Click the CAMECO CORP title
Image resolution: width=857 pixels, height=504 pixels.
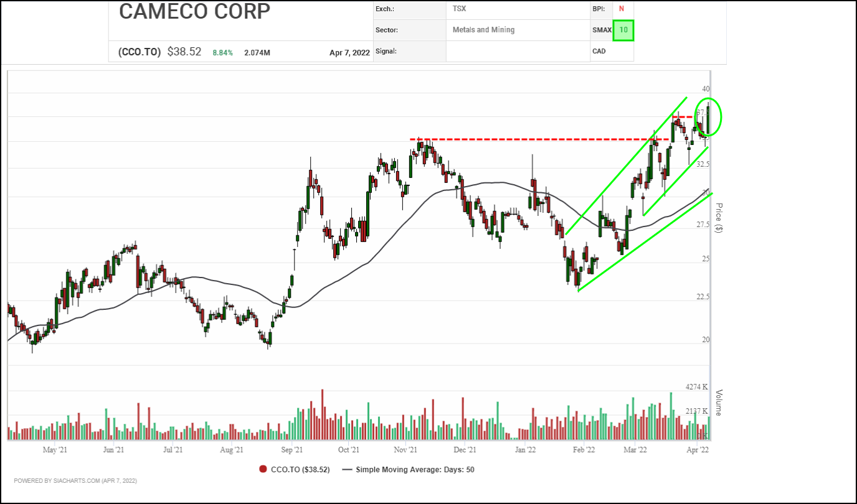(x=194, y=11)
